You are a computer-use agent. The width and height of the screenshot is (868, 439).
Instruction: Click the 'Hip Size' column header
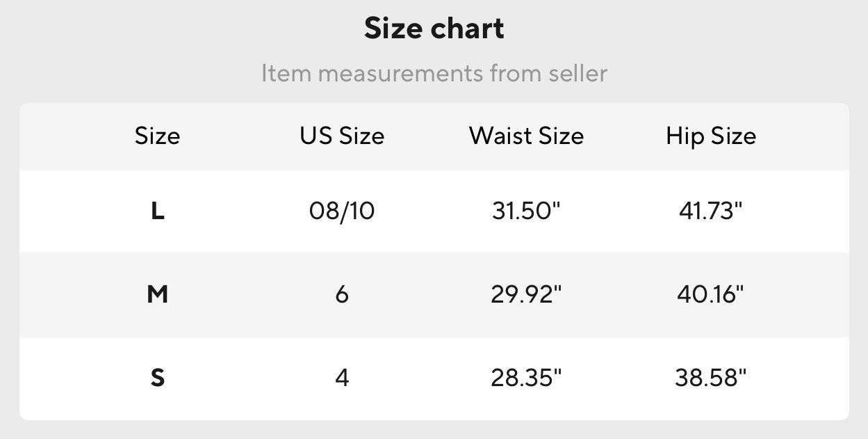pyautogui.click(x=711, y=136)
